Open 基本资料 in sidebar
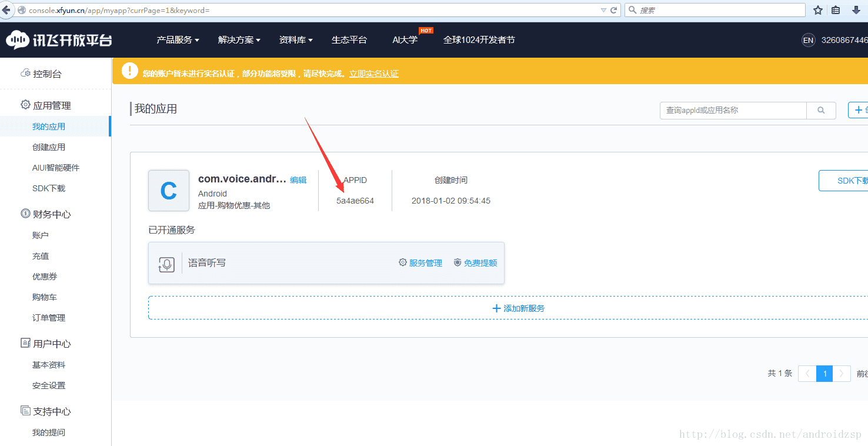The image size is (868, 446). coord(49,365)
